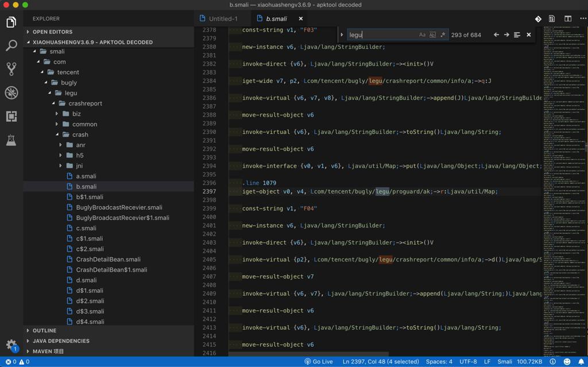Change encoding via UTF-8 status item
588x367 pixels.
click(469, 362)
